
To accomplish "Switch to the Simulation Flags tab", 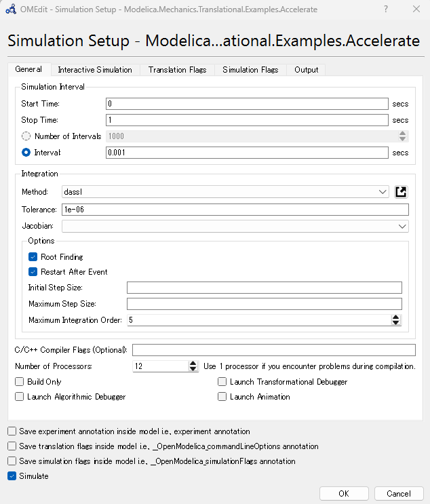I will point(250,70).
